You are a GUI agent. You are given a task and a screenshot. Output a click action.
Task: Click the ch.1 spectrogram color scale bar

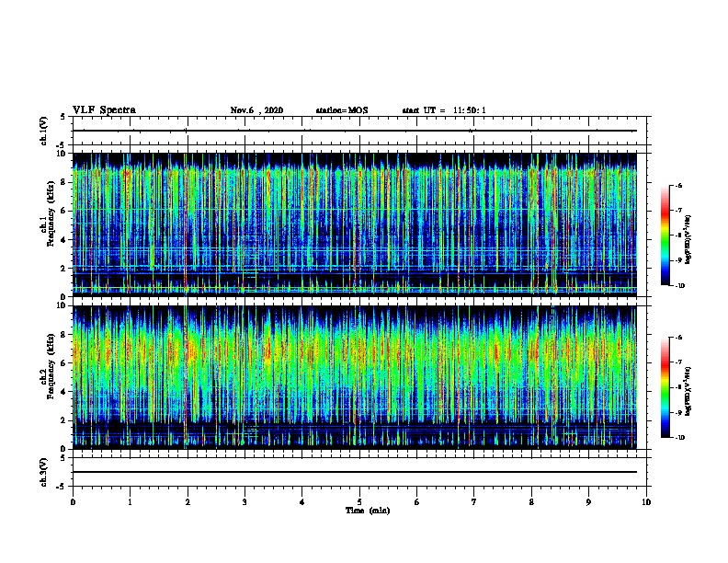[x=665, y=236]
